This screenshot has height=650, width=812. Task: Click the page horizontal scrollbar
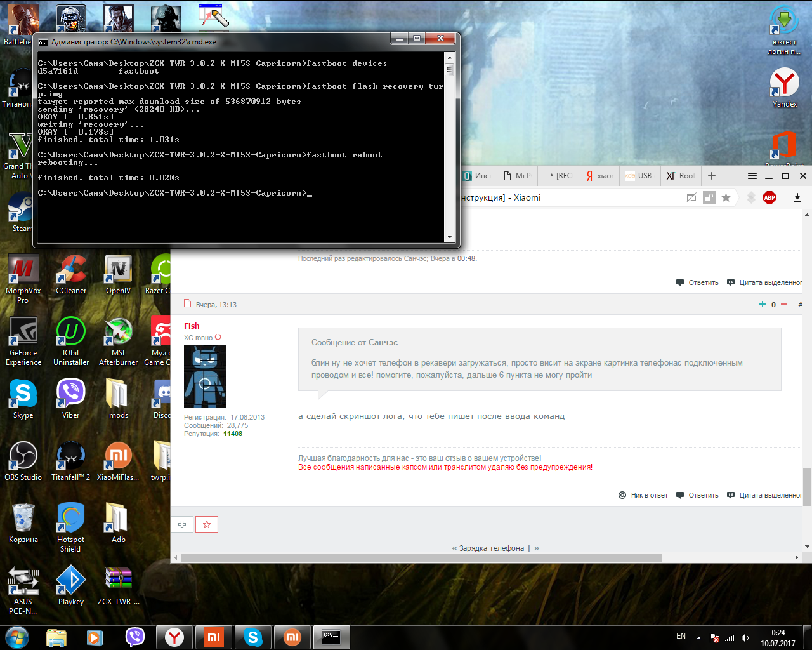pyautogui.click(x=422, y=557)
